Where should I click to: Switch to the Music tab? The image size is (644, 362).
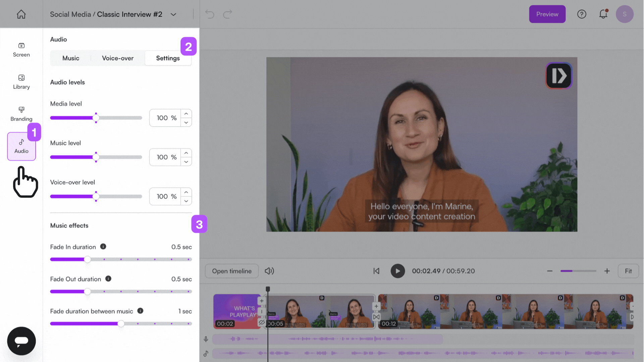pos(71,58)
